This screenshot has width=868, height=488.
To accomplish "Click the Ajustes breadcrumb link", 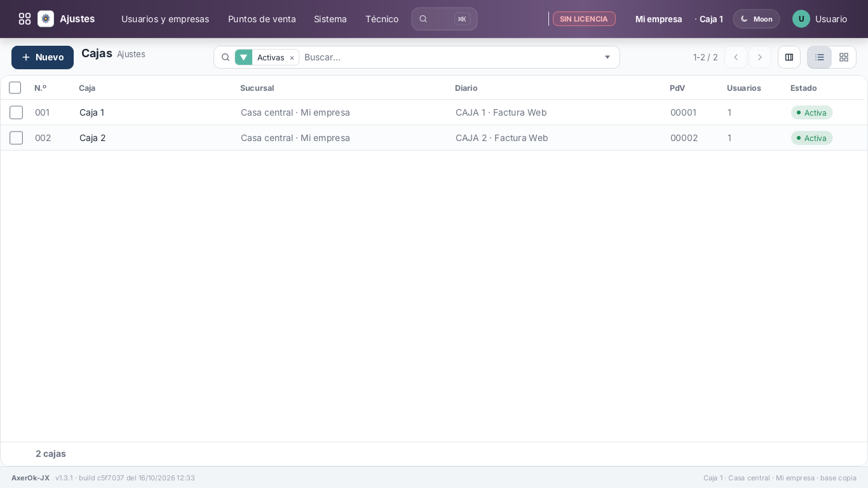I will coord(131,54).
